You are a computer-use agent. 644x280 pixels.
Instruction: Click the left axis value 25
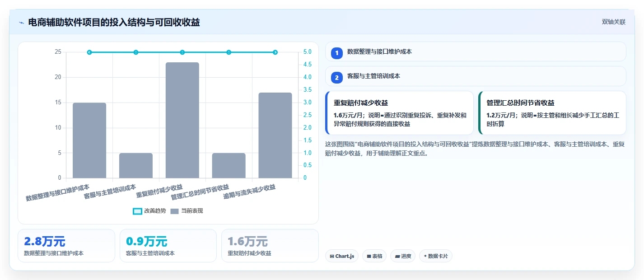coord(58,52)
